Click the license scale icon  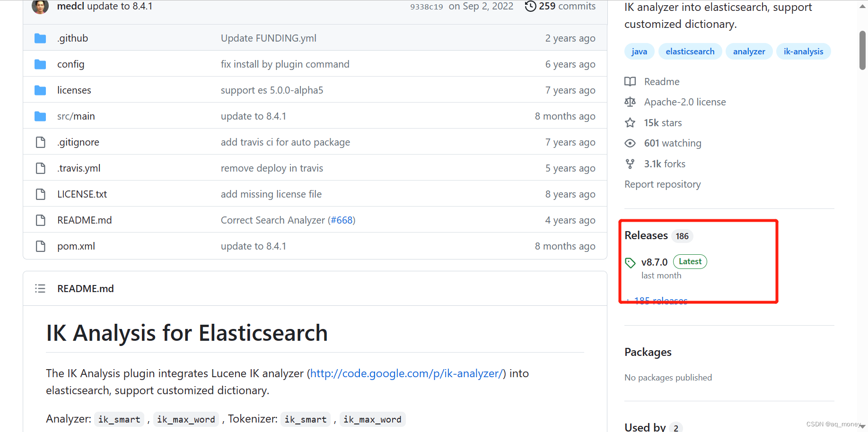click(630, 102)
